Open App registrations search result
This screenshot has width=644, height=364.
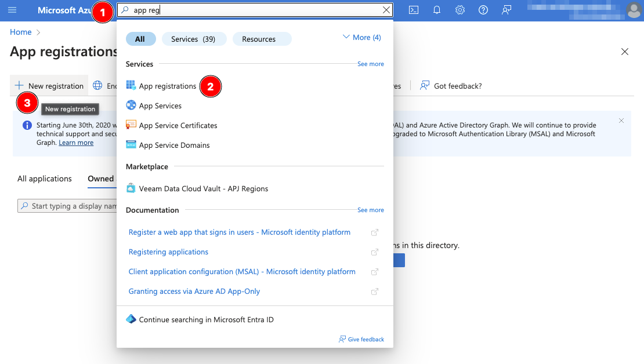168,86
